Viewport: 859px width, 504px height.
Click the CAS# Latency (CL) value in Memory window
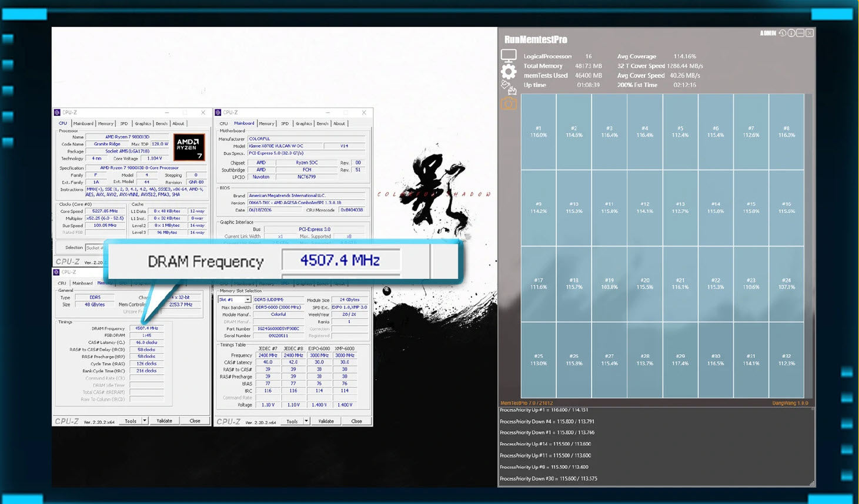(x=146, y=342)
